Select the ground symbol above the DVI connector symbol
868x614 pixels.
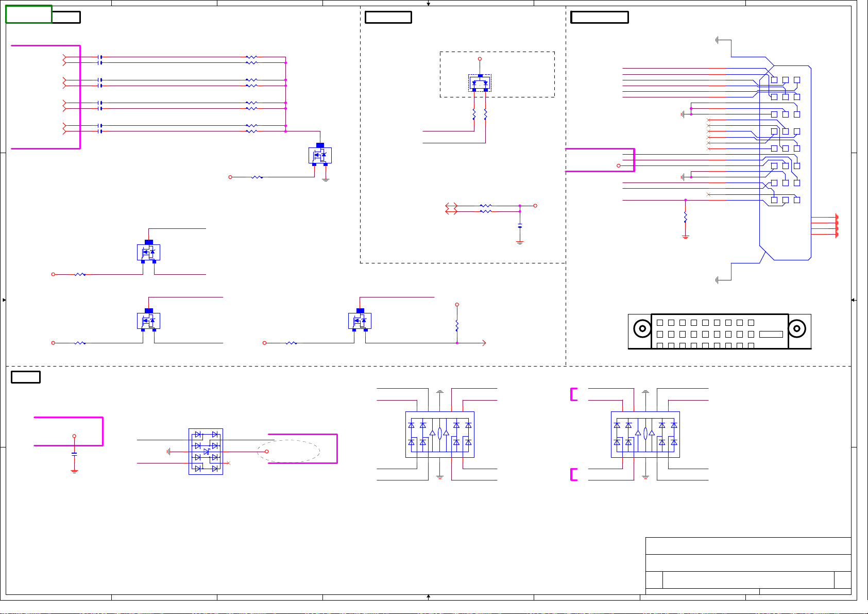(717, 40)
